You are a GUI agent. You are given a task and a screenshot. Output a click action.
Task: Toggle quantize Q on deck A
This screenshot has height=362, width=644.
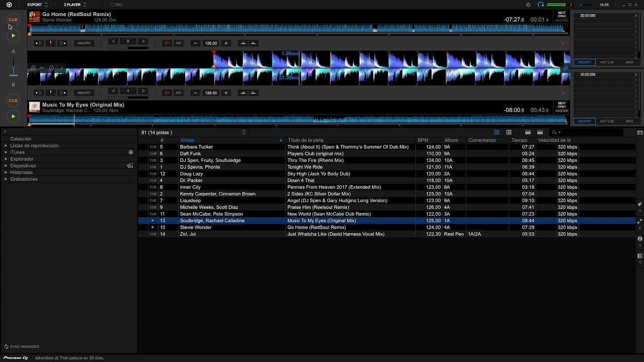pyautogui.click(x=563, y=44)
